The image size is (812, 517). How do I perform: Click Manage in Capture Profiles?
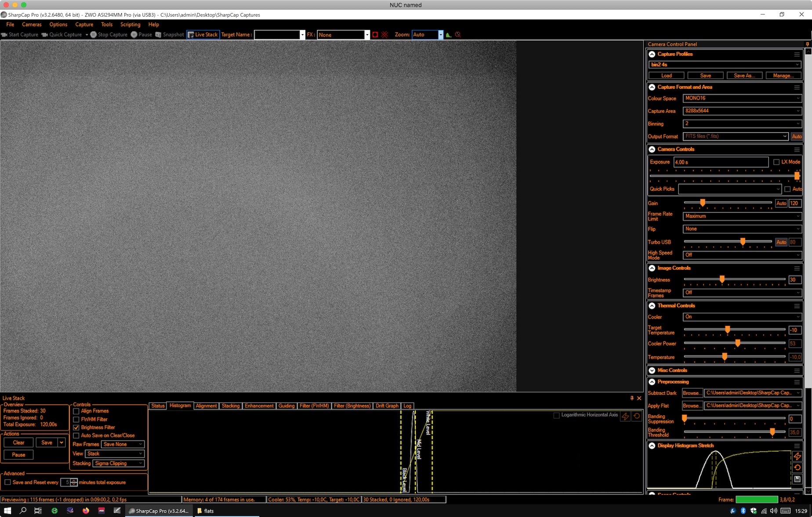pos(783,76)
